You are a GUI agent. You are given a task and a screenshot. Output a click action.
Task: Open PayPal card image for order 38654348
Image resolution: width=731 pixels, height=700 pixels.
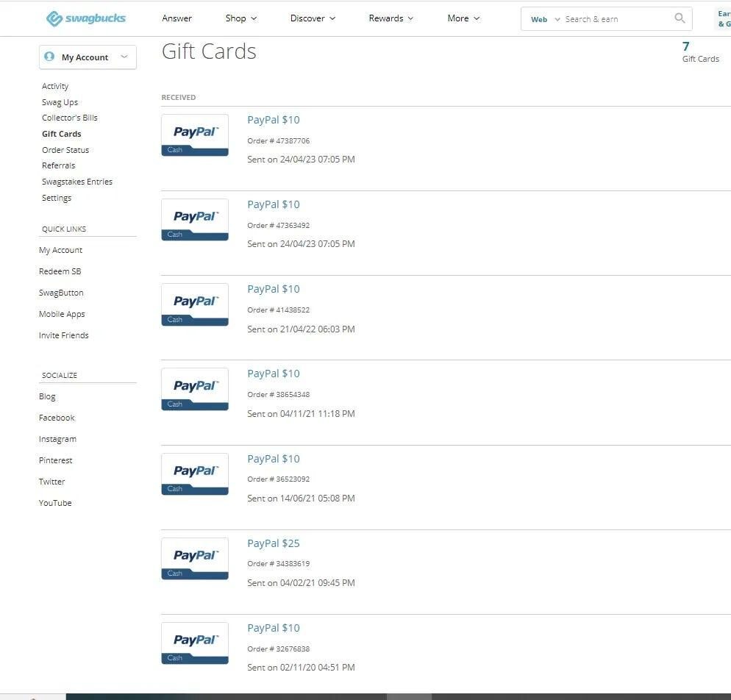tap(195, 389)
